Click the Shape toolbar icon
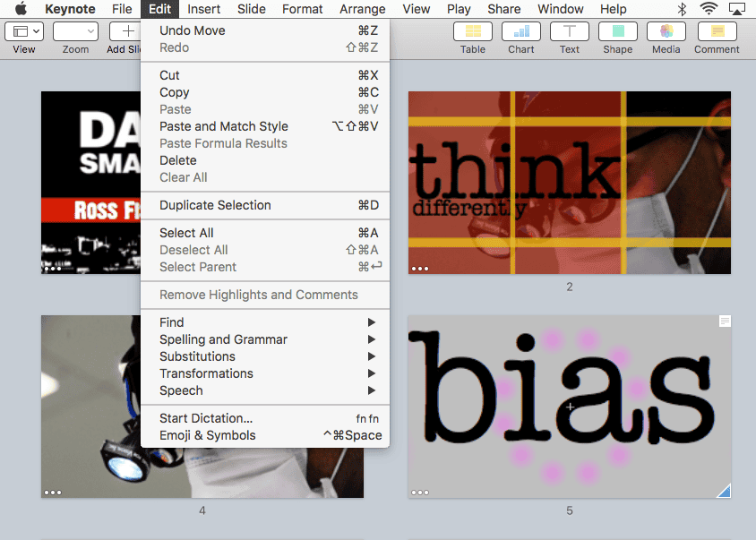756x540 pixels. pos(617,31)
